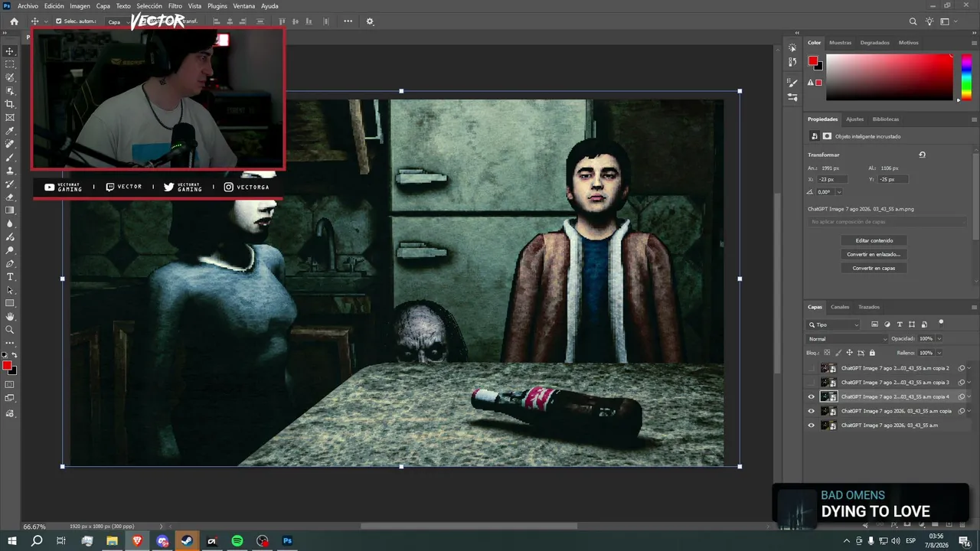Pick a shade in the color field

pos(890,77)
